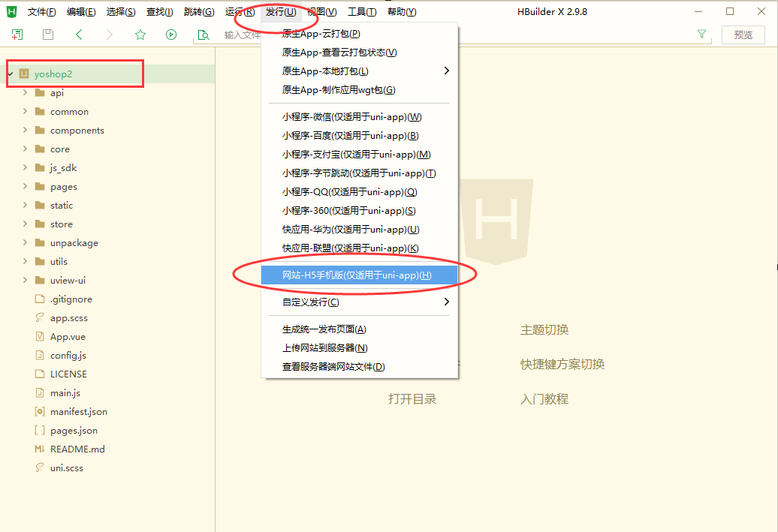
Task: Click the 入门教程 link
Action: (x=544, y=399)
